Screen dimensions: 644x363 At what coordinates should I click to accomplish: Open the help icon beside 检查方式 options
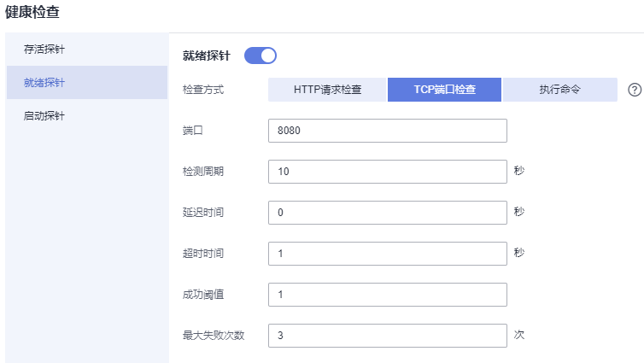(635, 90)
